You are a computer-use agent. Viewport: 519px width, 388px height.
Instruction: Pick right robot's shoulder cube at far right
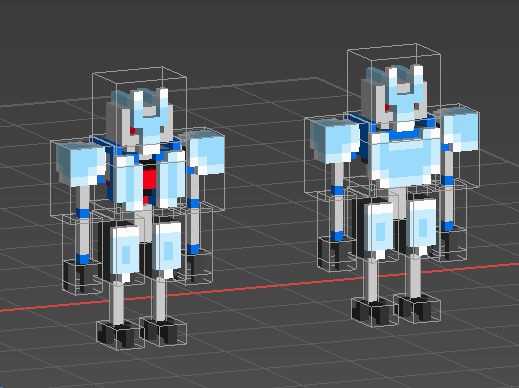(460, 129)
